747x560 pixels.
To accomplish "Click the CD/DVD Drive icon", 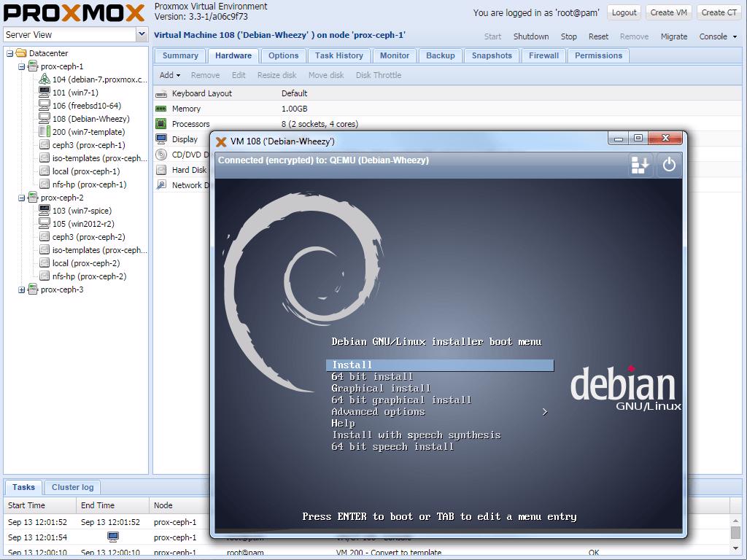I will 162,154.
